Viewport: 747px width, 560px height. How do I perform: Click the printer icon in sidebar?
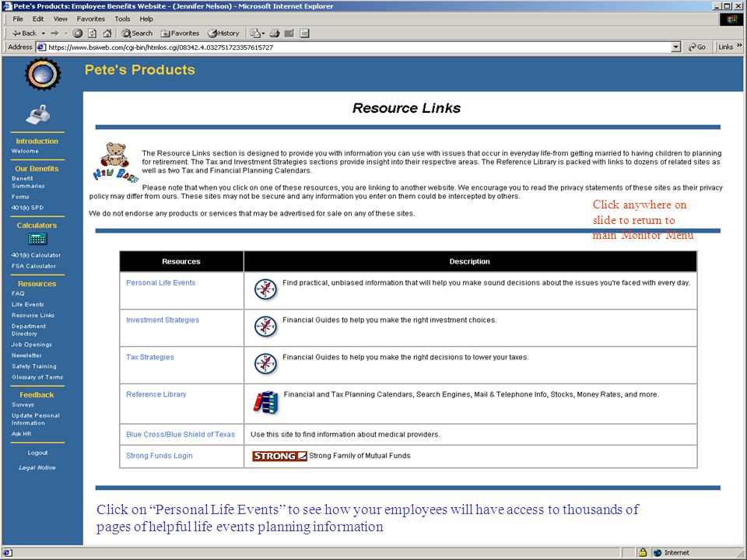tap(37, 115)
